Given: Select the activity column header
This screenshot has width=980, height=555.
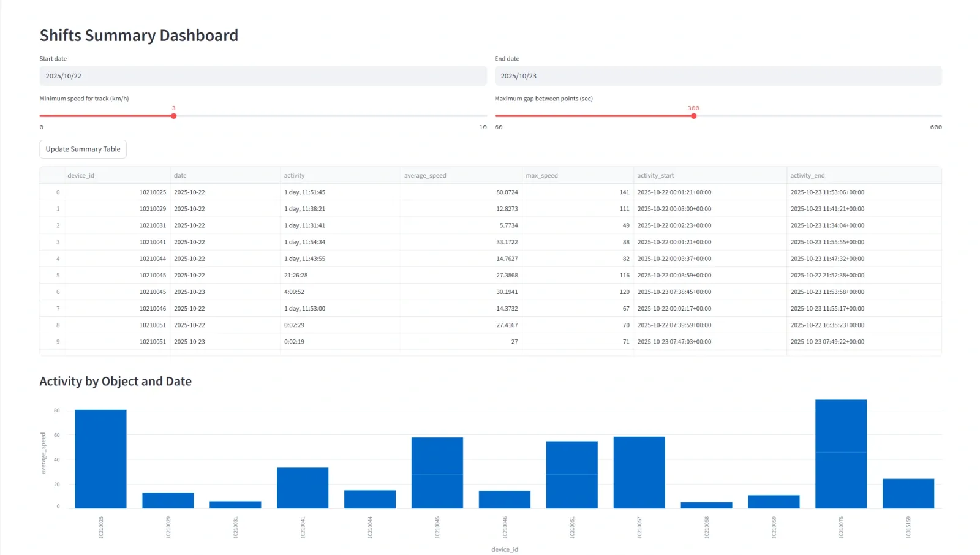Looking at the screenshot, I should [x=294, y=175].
